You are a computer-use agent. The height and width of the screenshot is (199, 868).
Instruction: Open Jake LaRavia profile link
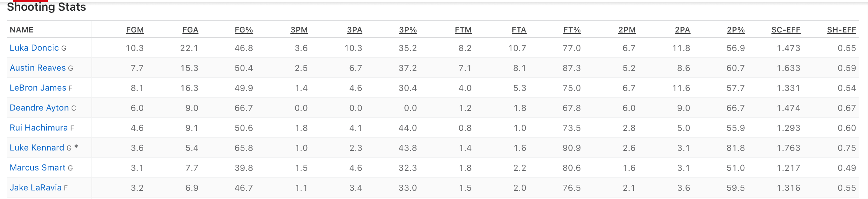(35, 188)
